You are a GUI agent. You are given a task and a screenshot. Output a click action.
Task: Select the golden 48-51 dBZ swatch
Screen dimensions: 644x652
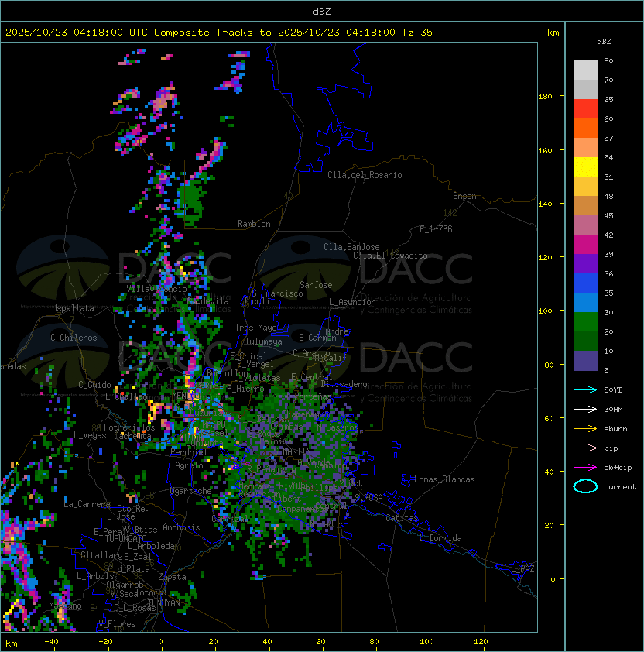[x=585, y=187]
